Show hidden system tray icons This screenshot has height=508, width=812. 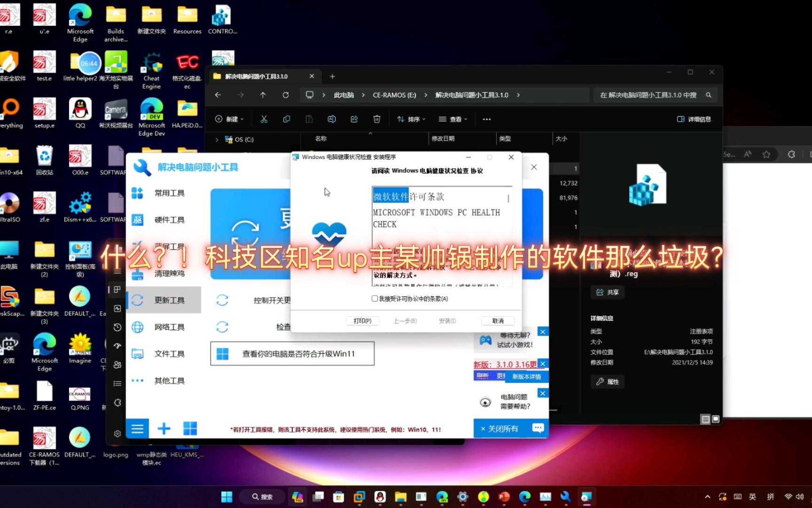(708, 497)
